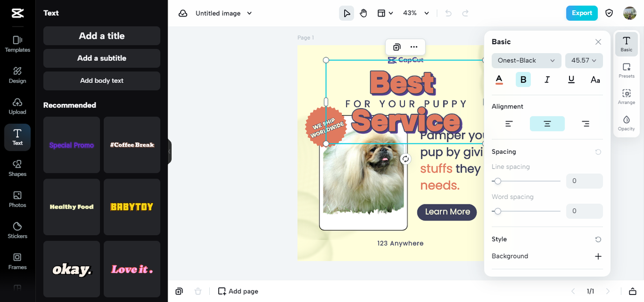Toggle bold formatting
The height and width of the screenshot is (302, 644).
(523, 79)
